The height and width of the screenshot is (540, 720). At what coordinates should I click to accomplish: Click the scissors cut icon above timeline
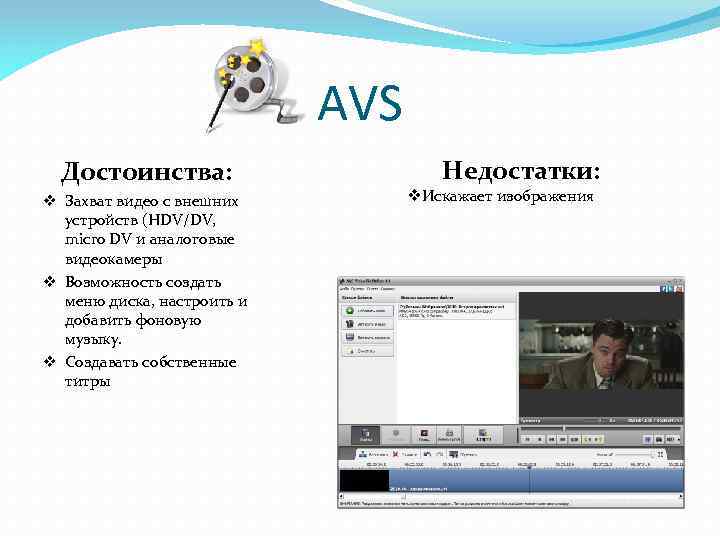395,454
